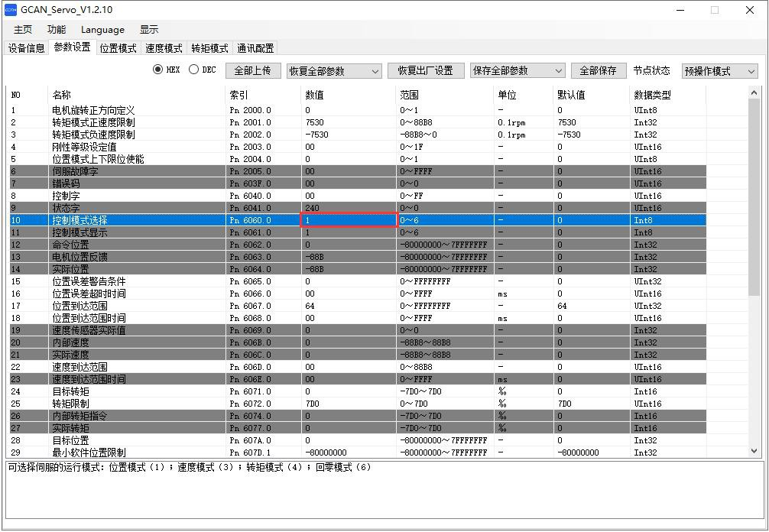Click the 全部上传 button
This screenshot has width=769, height=532.
[252, 70]
